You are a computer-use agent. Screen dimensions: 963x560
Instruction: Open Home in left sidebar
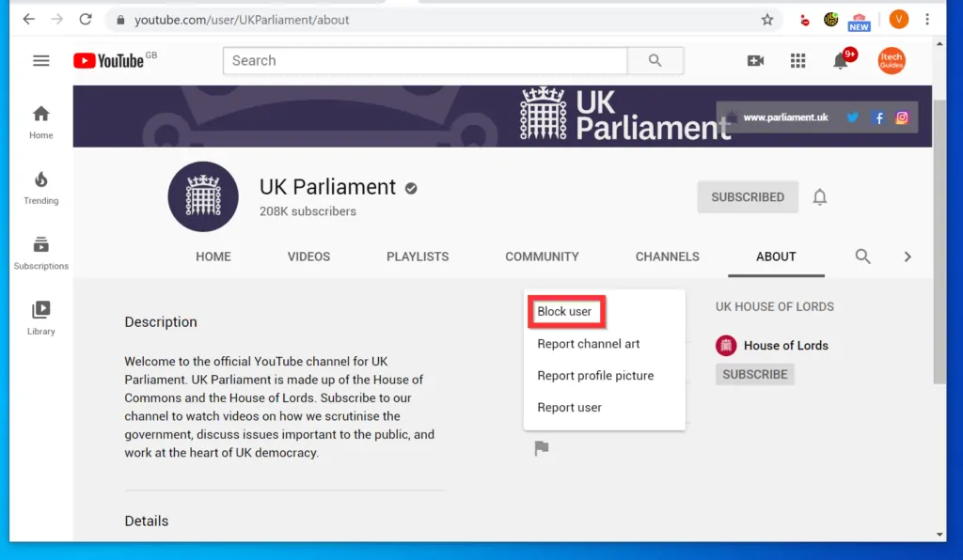[41, 121]
